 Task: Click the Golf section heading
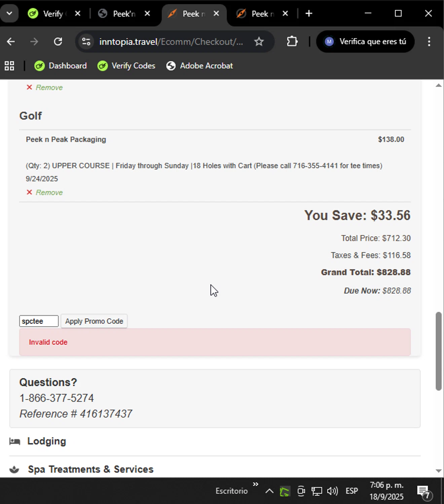tap(31, 116)
